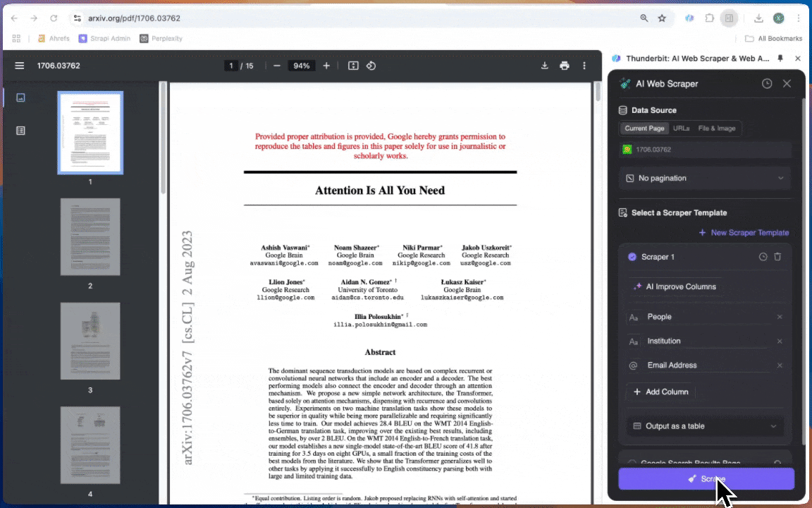This screenshot has width=812, height=508.
Task: Delete Scraper 1 with the trash icon
Action: coord(777,257)
